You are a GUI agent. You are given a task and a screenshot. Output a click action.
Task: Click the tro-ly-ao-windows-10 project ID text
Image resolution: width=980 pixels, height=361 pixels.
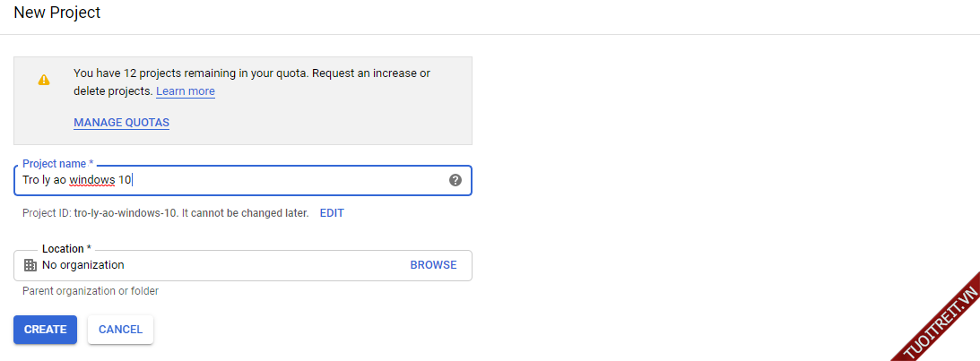(126, 213)
